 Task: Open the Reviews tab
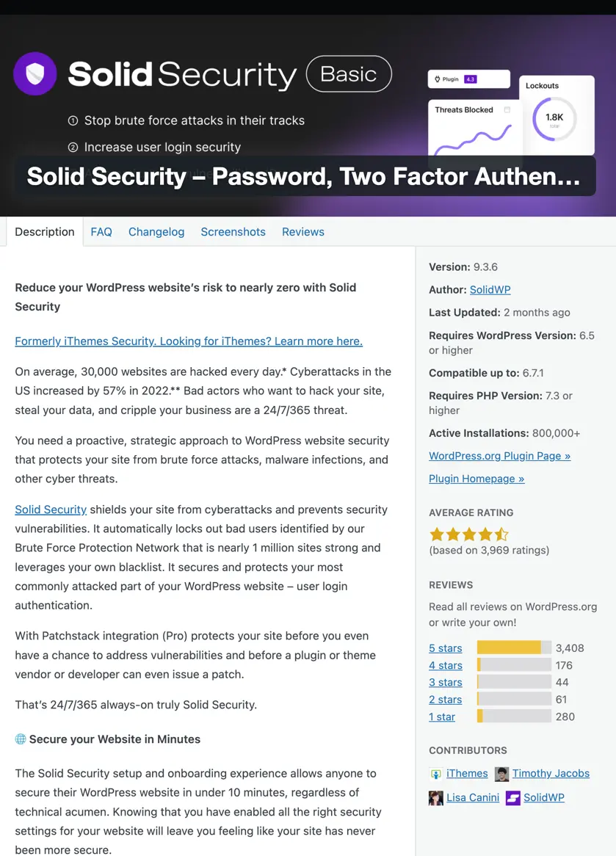coord(302,231)
